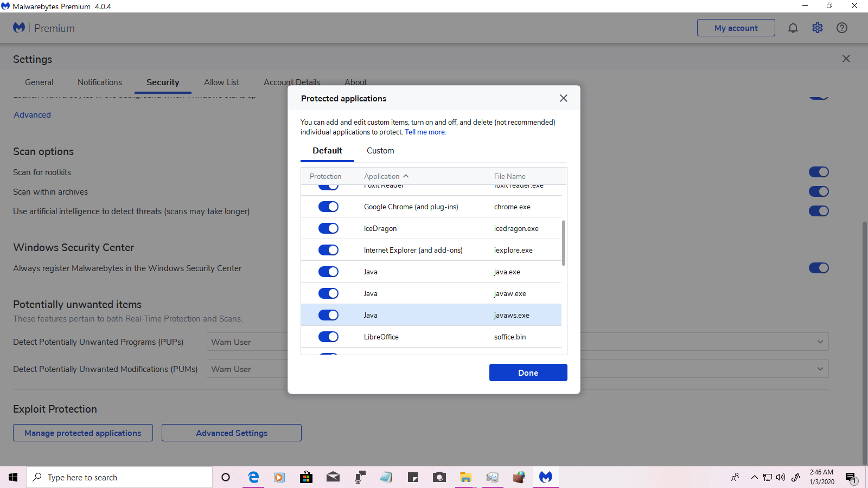868x488 pixels.
Task: Open the firewall brick globe taskbar icon
Action: tap(519, 477)
